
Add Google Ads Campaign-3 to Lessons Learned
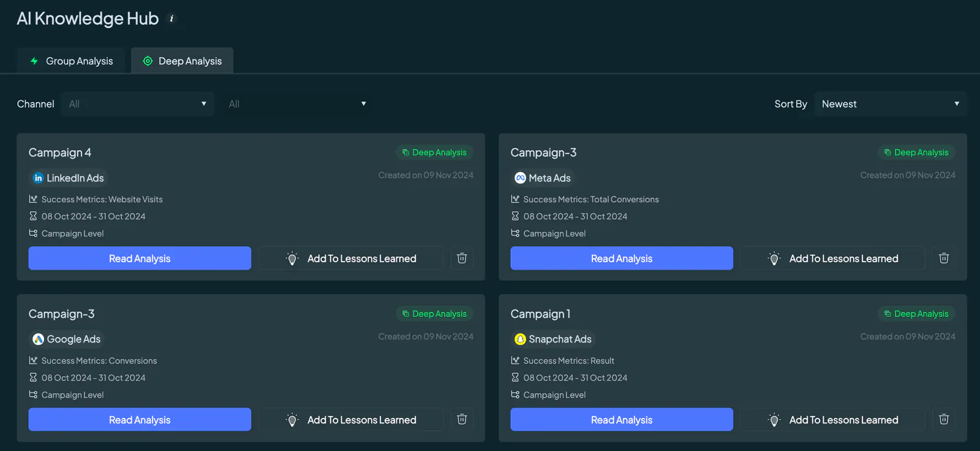[350, 419]
